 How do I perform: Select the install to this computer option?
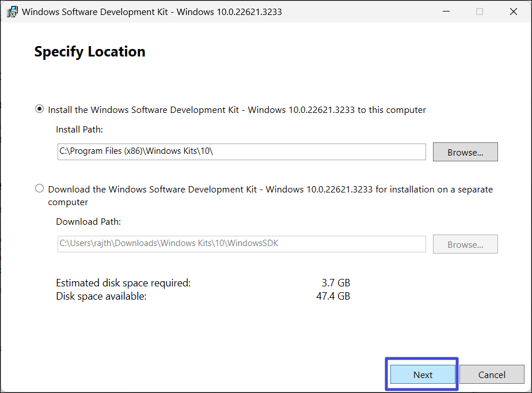[39, 109]
